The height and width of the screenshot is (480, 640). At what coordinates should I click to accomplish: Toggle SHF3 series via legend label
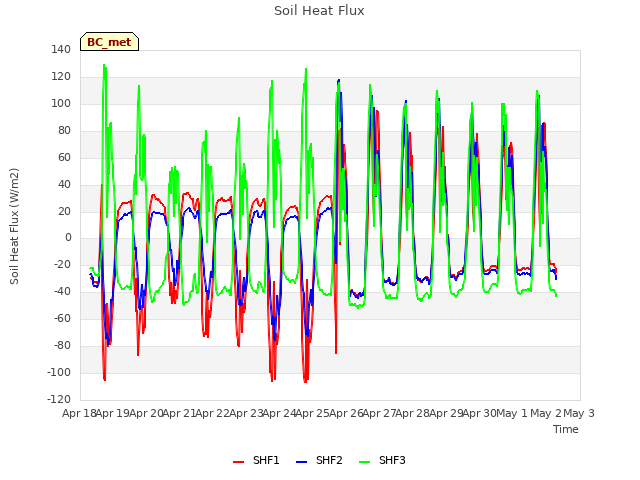click(x=392, y=460)
